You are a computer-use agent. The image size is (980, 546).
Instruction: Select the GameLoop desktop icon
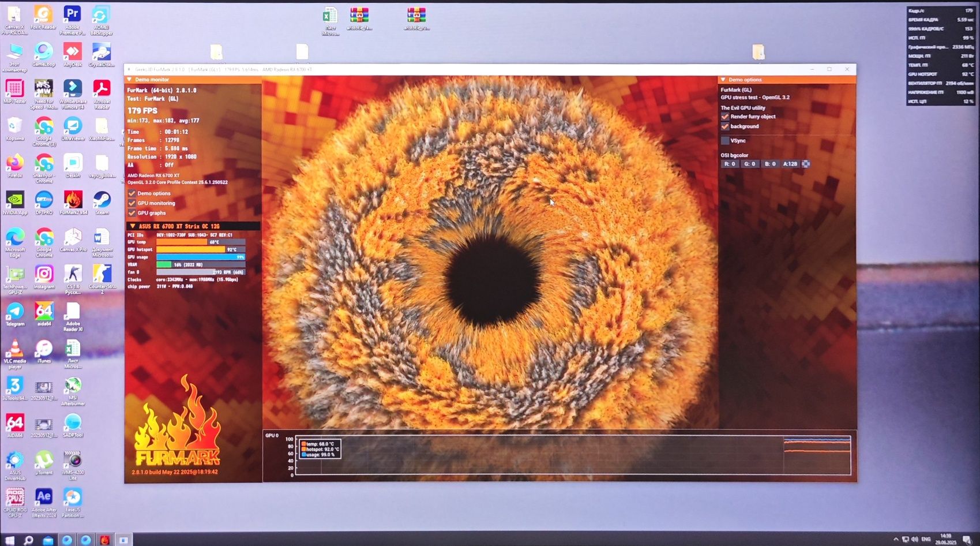(43, 54)
